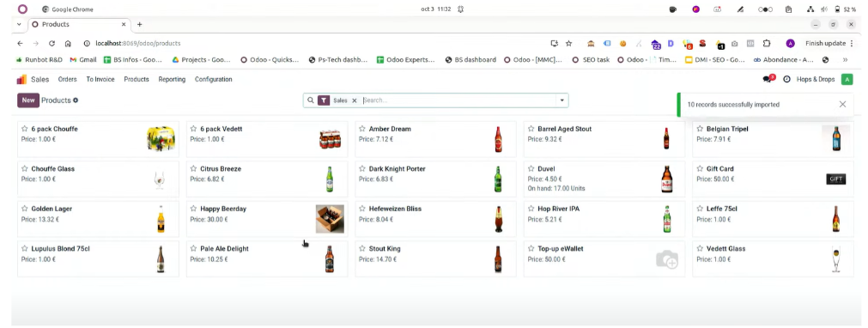This screenshot has width=868, height=328.
Task: Click the Finish update button
Action: [x=825, y=43]
